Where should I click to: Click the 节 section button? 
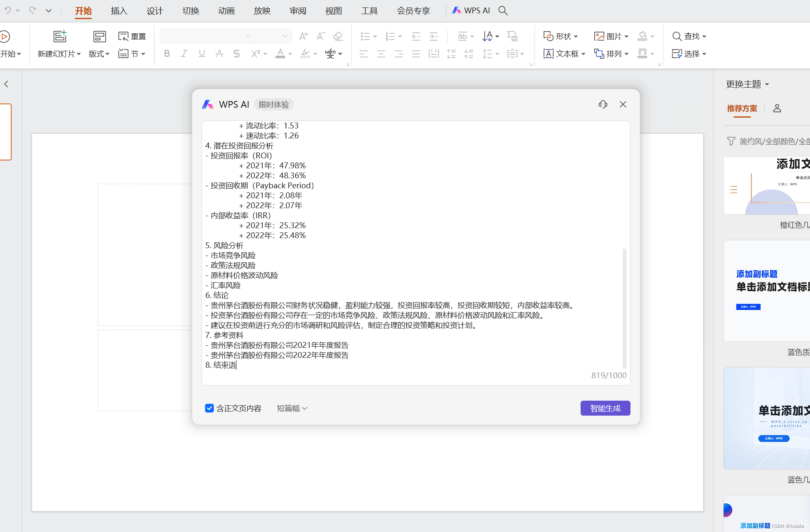[132, 54]
